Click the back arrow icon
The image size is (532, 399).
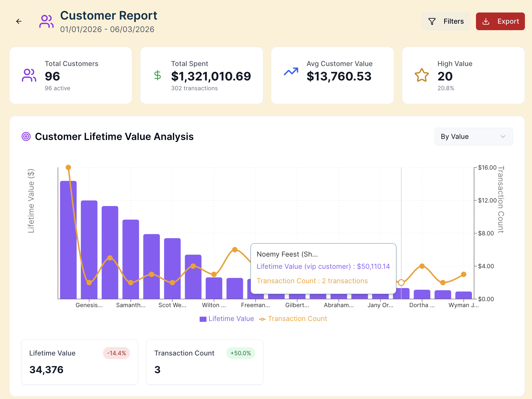click(x=19, y=21)
